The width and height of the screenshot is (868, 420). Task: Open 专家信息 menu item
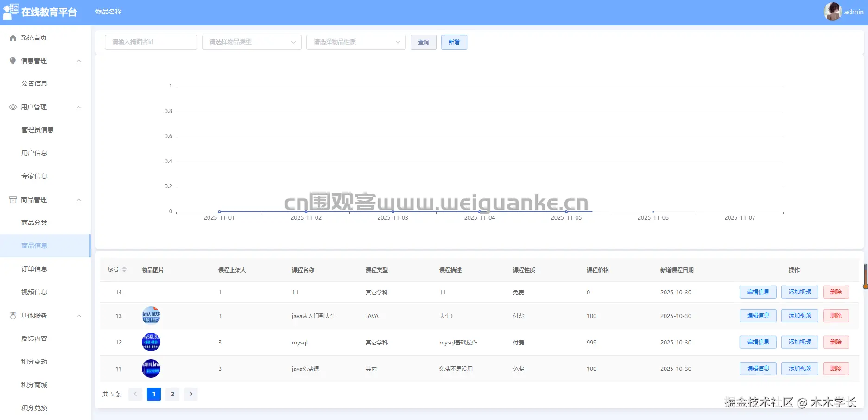(x=45, y=176)
